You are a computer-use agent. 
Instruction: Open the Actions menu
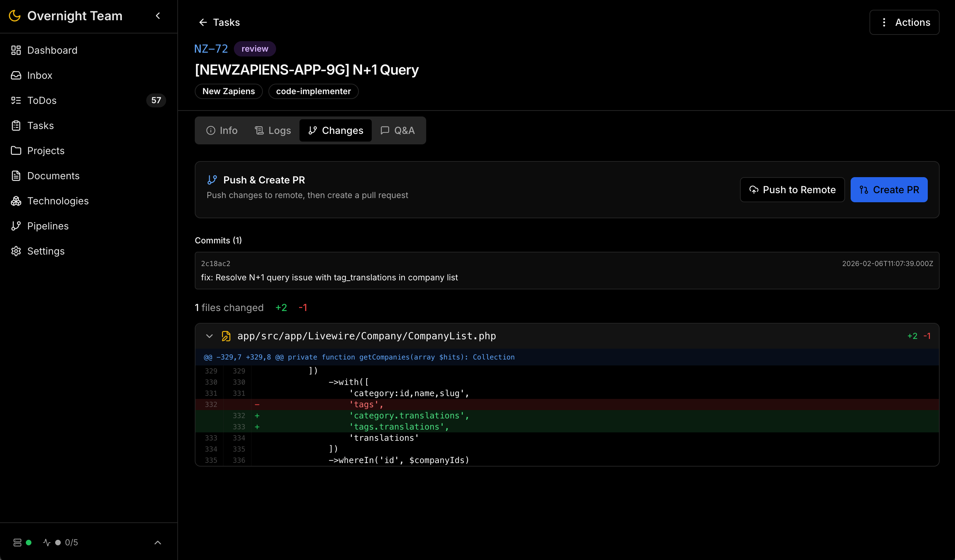coord(904,22)
